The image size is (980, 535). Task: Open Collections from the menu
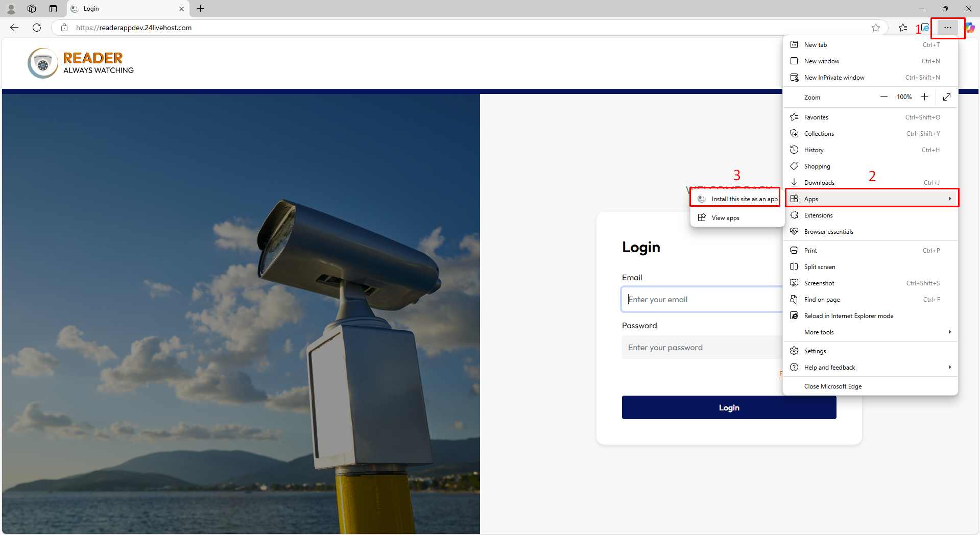(x=870, y=134)
